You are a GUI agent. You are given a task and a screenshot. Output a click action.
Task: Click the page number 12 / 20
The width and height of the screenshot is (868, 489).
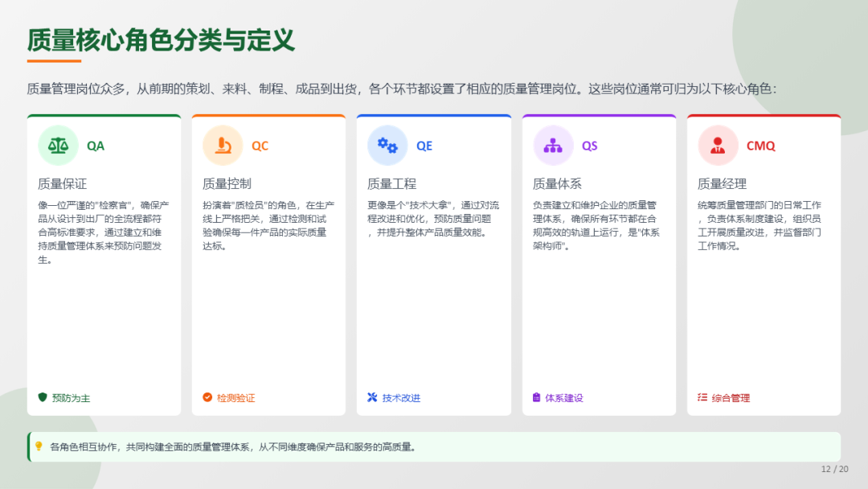click(x=834, y=469)
